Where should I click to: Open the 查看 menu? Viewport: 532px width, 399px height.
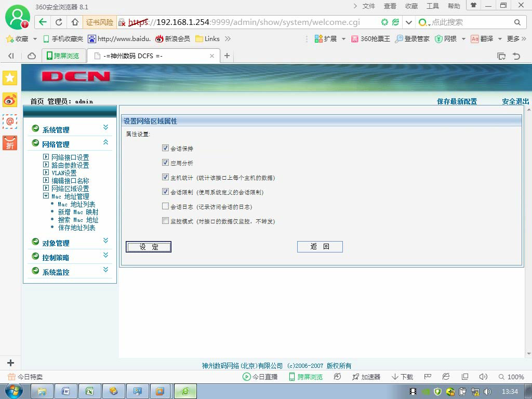[390, 6]
